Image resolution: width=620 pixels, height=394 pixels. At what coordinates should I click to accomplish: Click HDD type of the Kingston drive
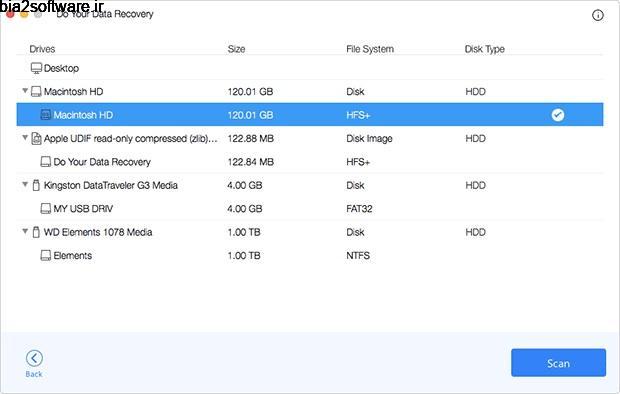click(x=476, y=185)
